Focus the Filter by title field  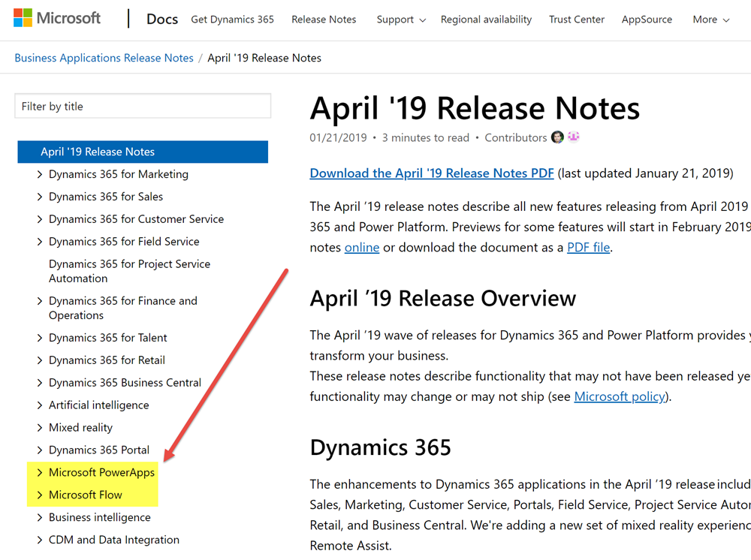pos(143,106)
